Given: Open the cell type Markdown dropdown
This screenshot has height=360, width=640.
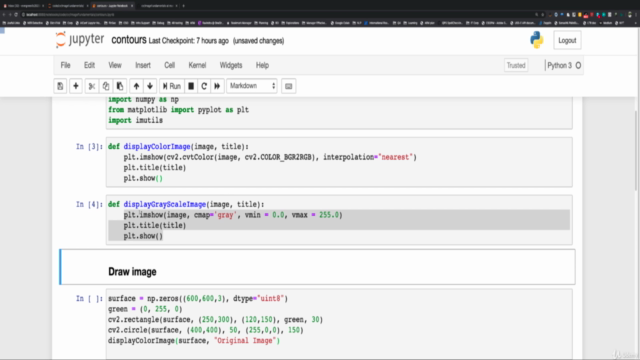Looking at the screenshot, I should 252,86.
